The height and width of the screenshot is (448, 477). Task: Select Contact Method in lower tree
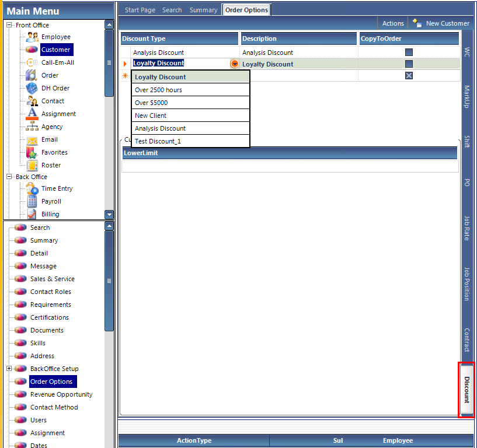(54, 407)
